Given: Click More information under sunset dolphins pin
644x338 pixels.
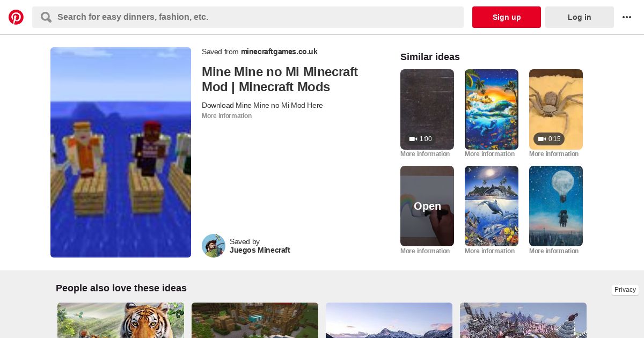Looking at the screenshot, I should point(489,154).
